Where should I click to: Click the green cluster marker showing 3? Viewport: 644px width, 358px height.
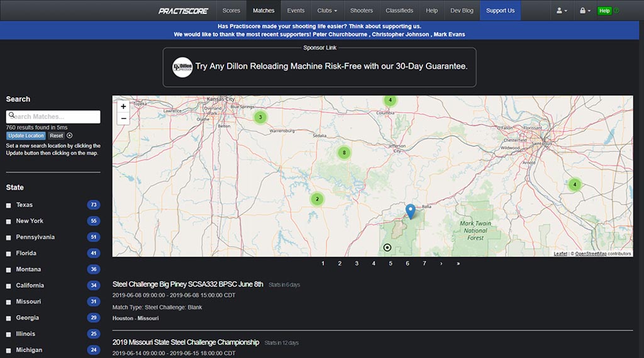click(260, 117)
